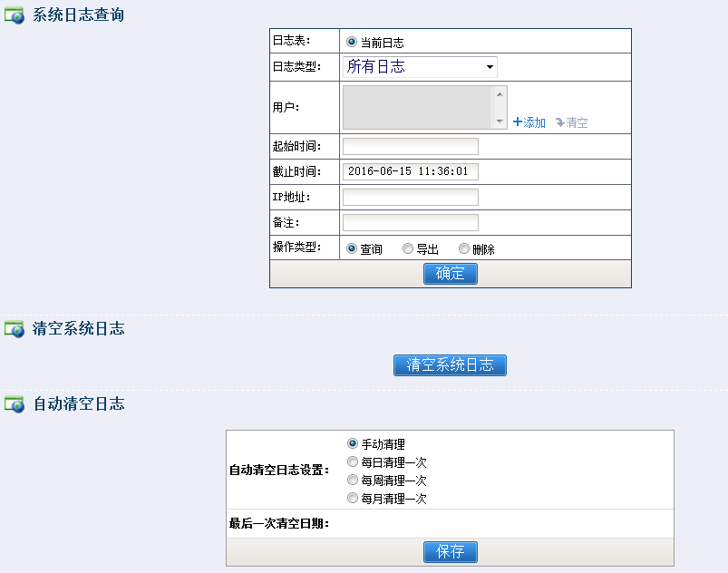Click the 清空系统日志 heading text
728x573 pixels.
pyautogui.click(x=79, y=328)
